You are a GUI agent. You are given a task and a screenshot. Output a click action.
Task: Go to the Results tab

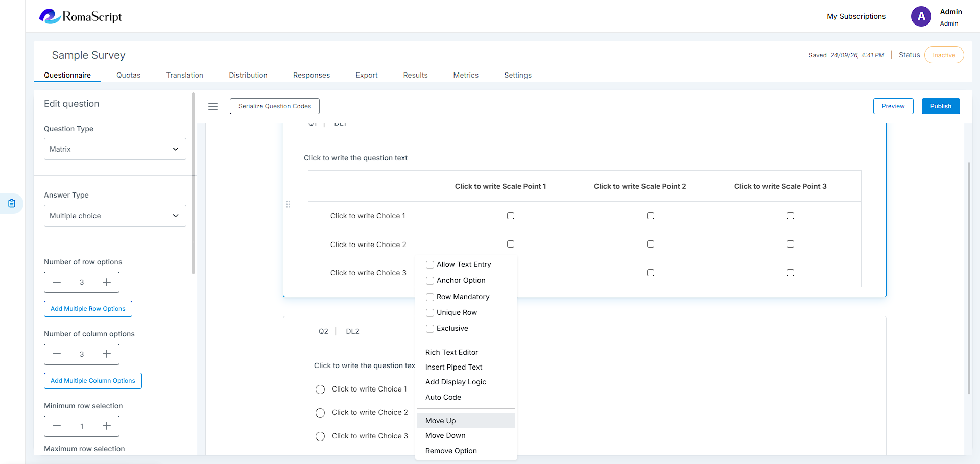pyautogui.click(x=415, y=75)
